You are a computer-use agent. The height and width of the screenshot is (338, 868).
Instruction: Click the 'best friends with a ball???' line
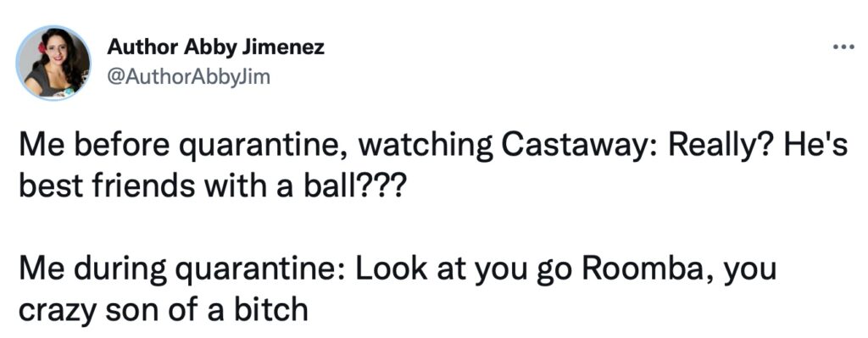click(x=212, y=188)
